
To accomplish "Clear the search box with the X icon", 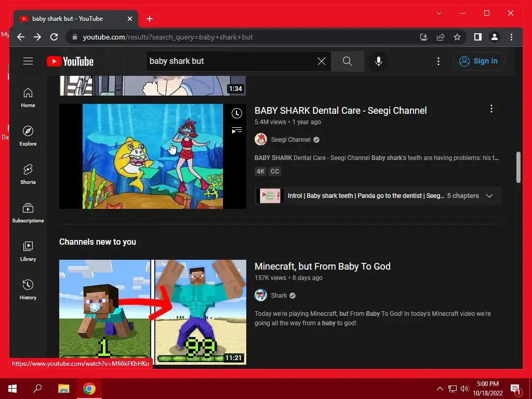I will [x=321, y=61].
